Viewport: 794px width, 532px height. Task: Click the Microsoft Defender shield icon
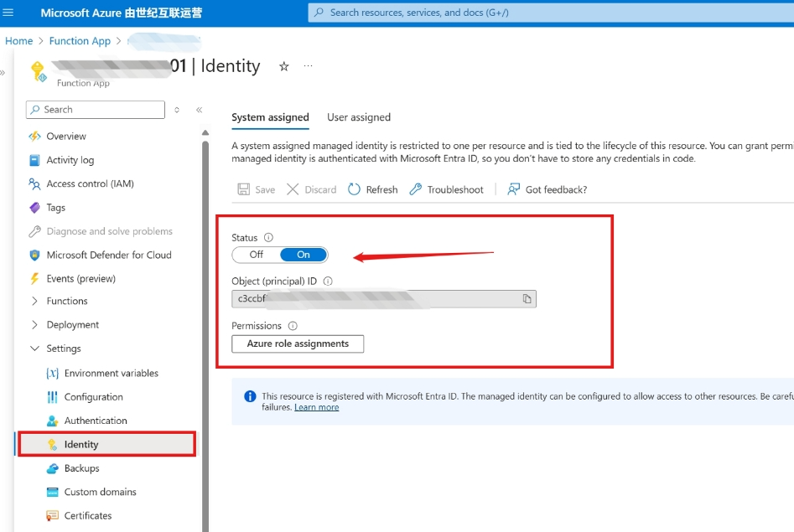coord(34,256)
